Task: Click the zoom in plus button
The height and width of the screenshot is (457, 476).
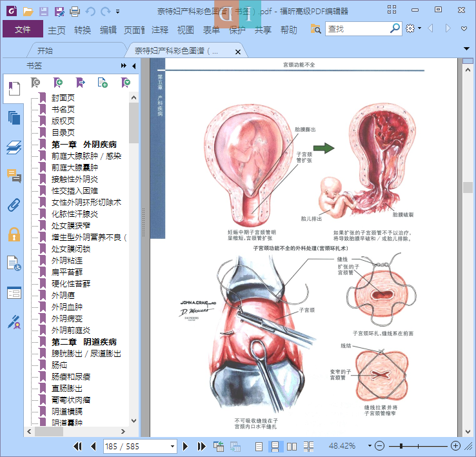Action: 455,446
